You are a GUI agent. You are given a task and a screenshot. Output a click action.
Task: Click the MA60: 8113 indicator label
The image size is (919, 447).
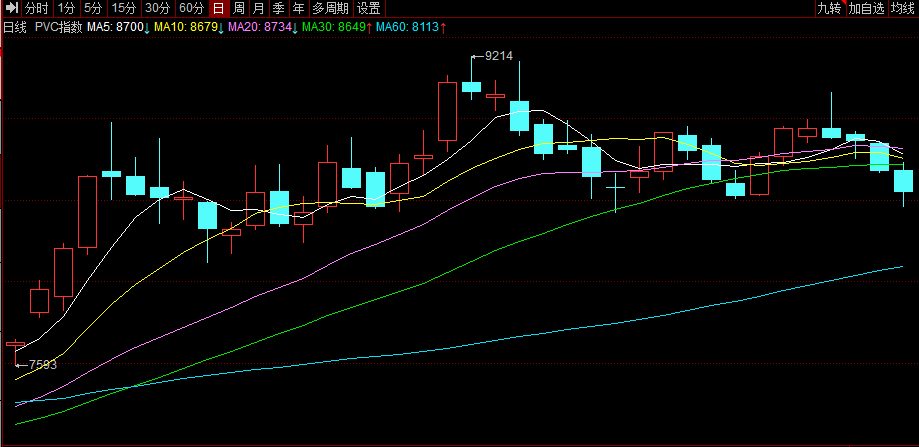(x=411, y=27)
